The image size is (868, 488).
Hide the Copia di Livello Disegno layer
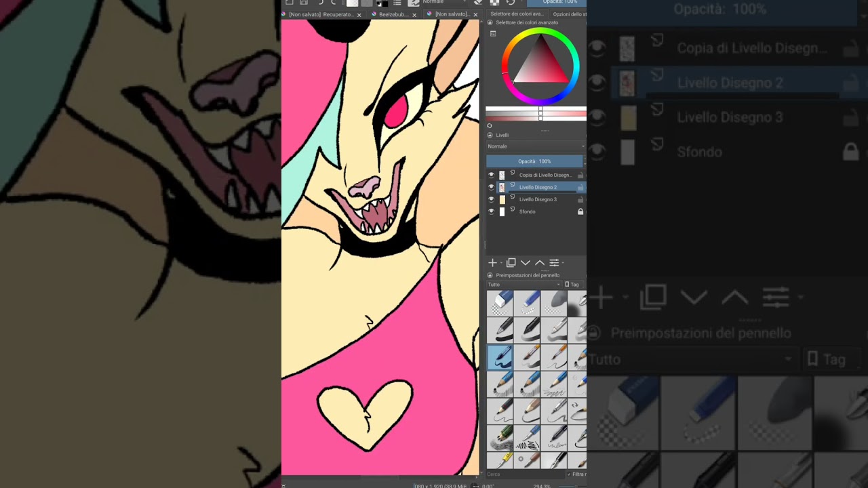(491, 175)
